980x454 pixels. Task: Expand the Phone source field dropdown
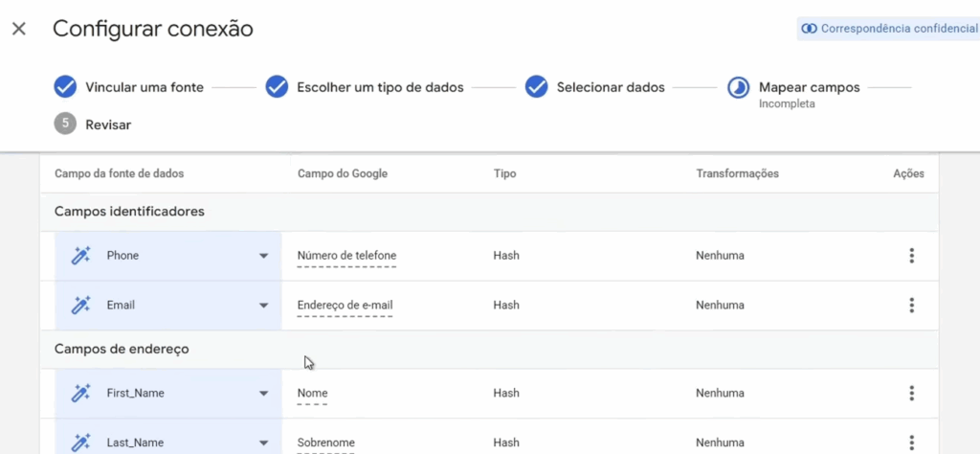[263, 256]
